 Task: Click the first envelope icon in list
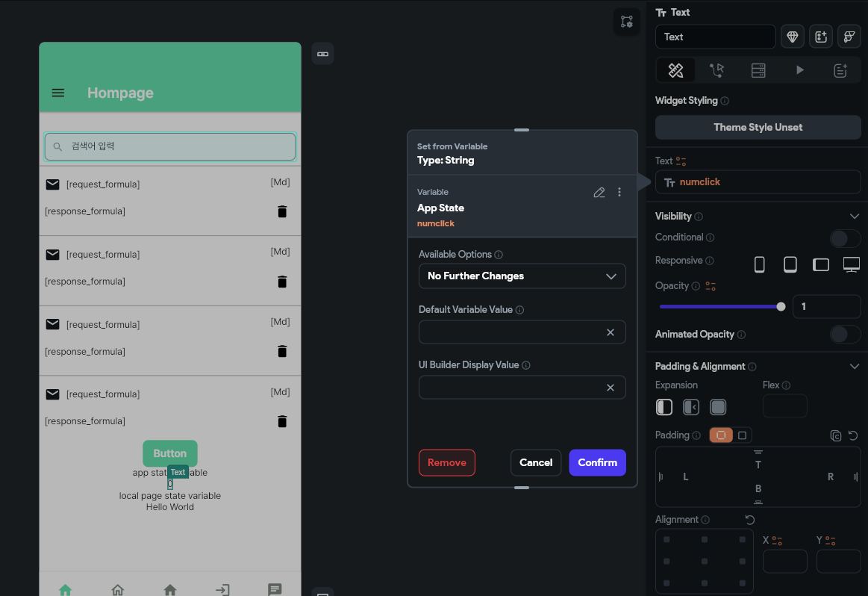tap(52, 184)
